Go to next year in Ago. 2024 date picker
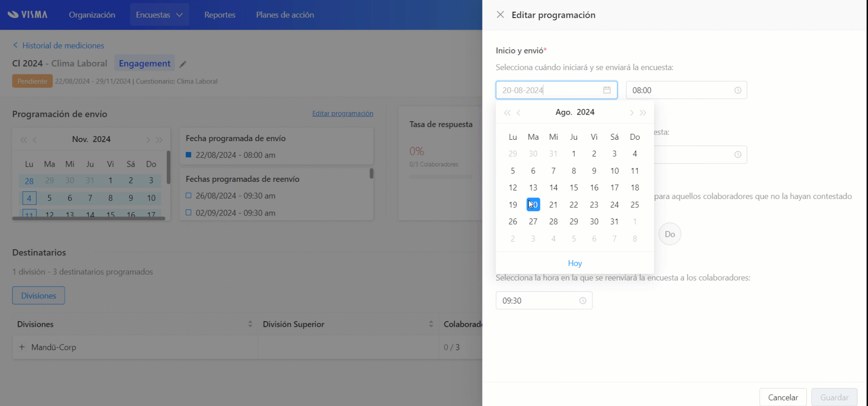 pos(643,113)
